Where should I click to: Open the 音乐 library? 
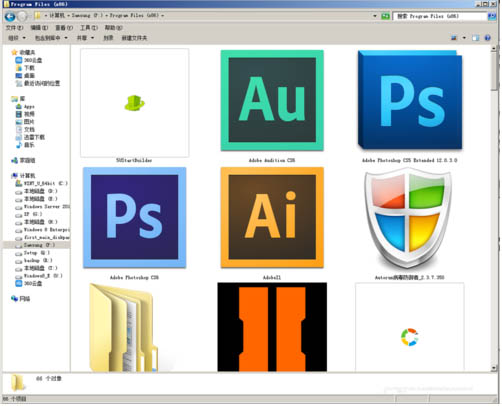point(25,145)
